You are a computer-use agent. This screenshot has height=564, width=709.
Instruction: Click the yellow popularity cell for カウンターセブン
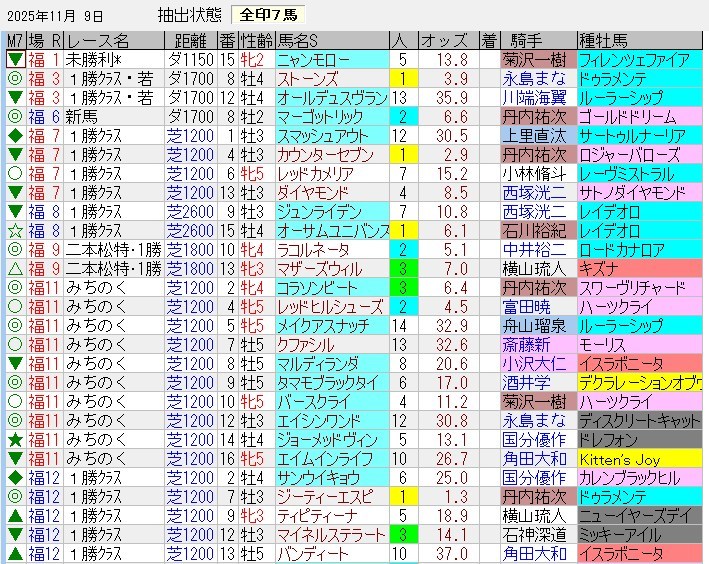coord(400,154)
